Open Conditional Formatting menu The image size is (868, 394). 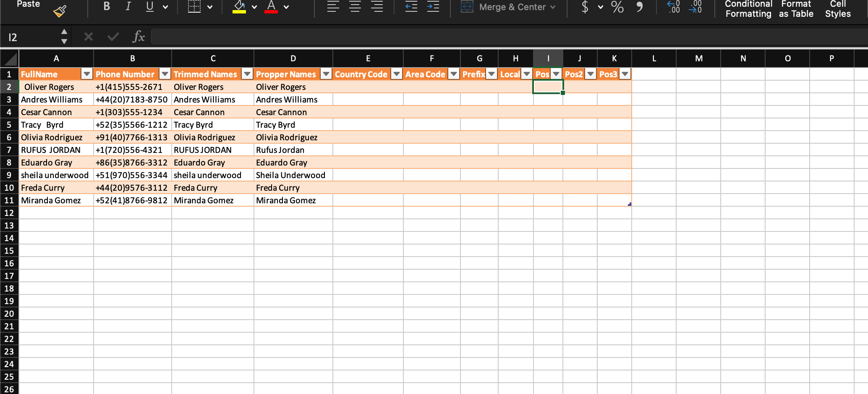[748, 9]
